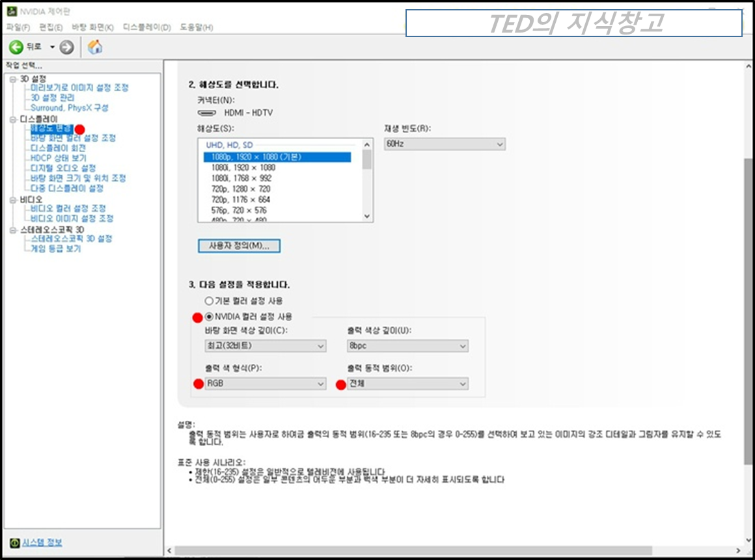Select 1080i, 1920 × 1080 resolution
This screenshot has height=560, width=755.
coord(243,168)
